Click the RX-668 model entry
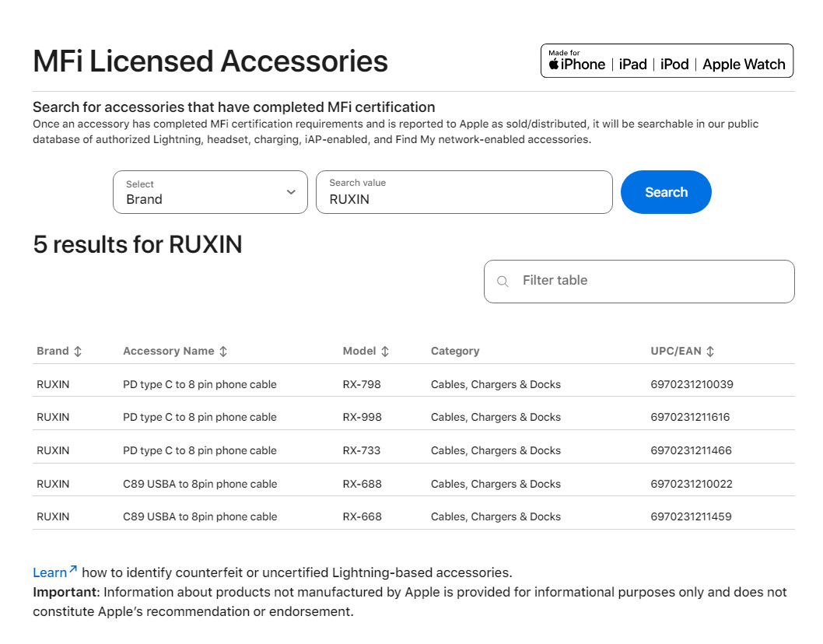 362,517
